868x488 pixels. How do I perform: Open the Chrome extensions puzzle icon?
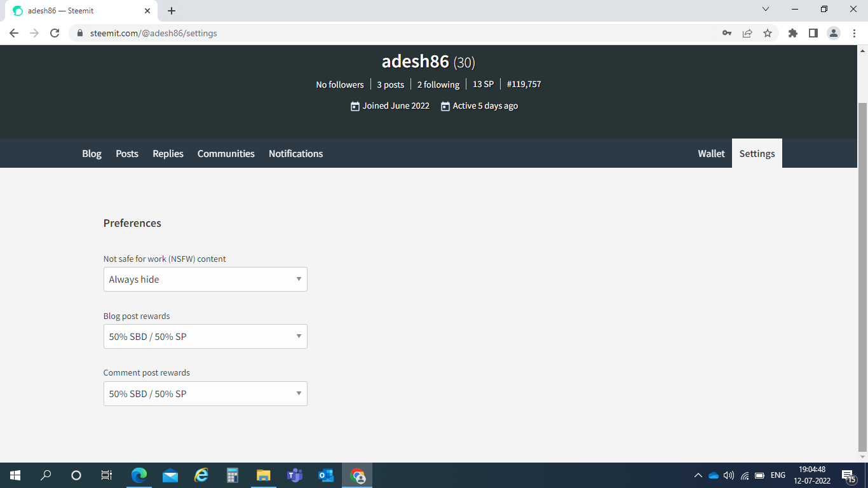793,33
